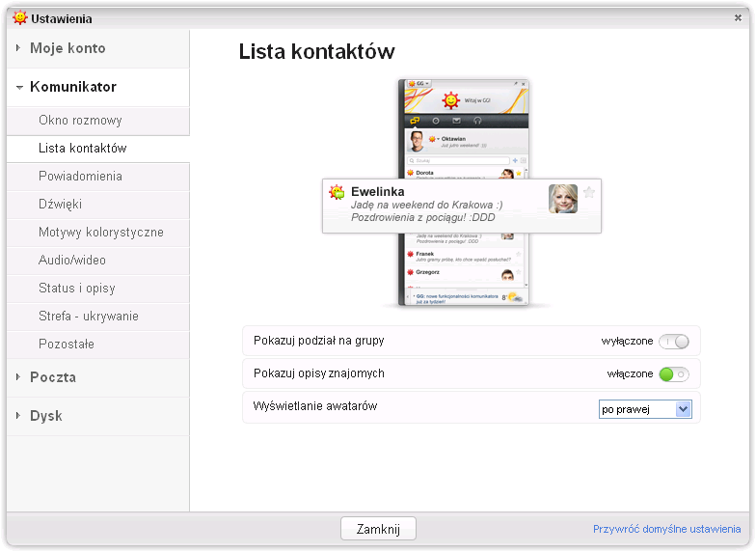
Task: Expand the 'Moje konto' section arrow
Action: tap(18, 48)
